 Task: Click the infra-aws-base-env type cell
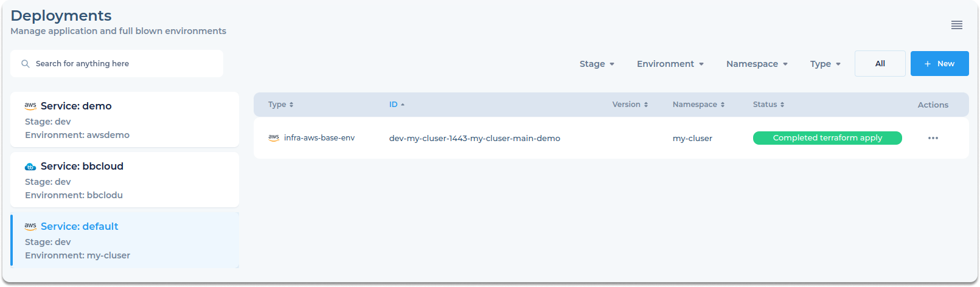coord(319,138)
